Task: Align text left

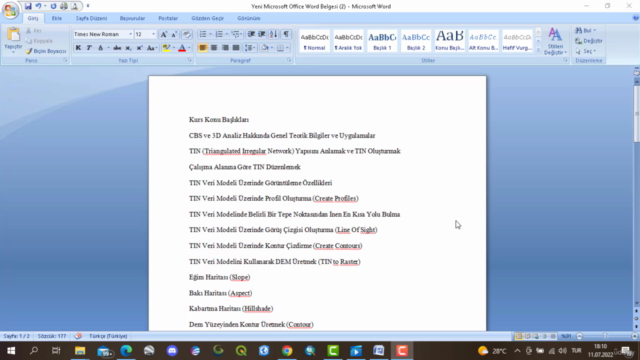Action: [x=202, y=48]
